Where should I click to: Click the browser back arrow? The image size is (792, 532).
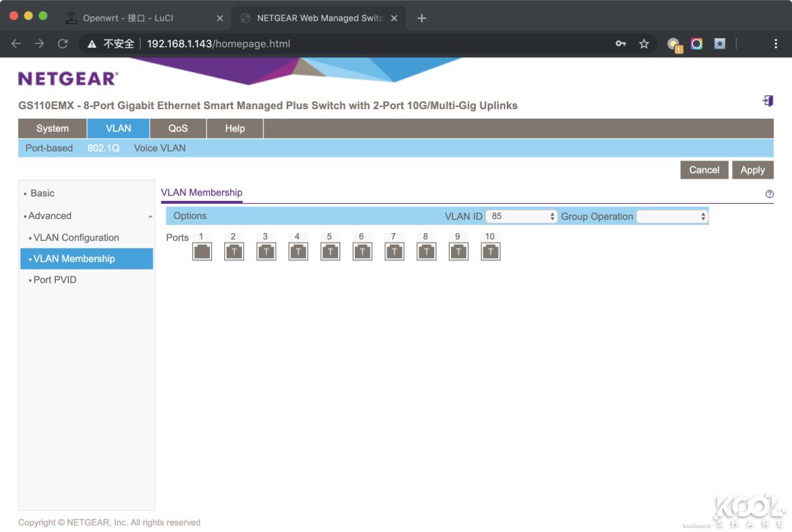[x=15, y=44]
